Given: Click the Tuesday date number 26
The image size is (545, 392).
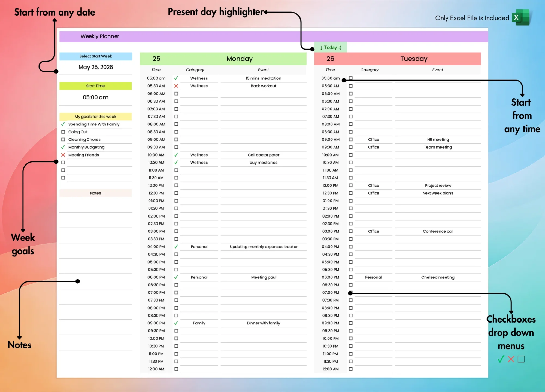Looking at the screenshot, I should [330, 59].
